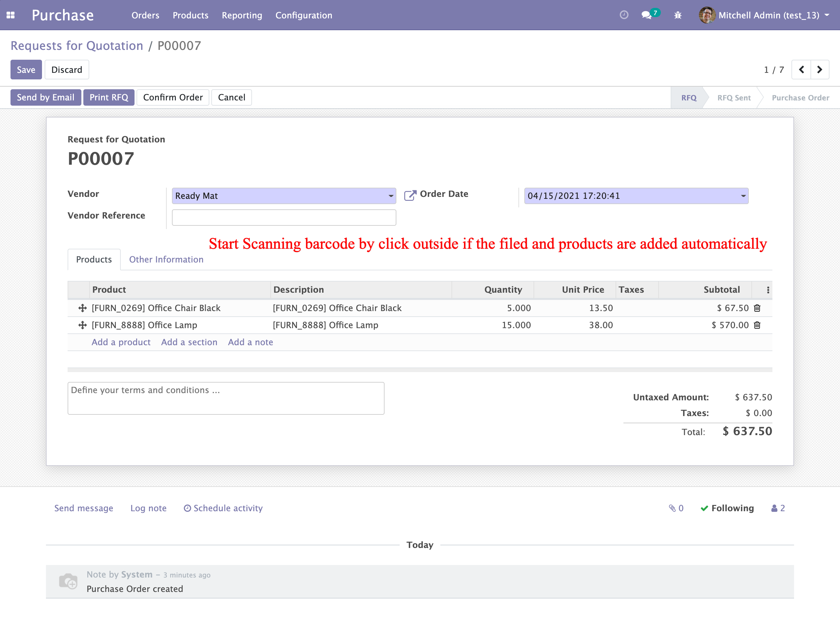Open column options kebab menu
The image size is (840, 630).
pyautogui.click(x=768, y=290)
